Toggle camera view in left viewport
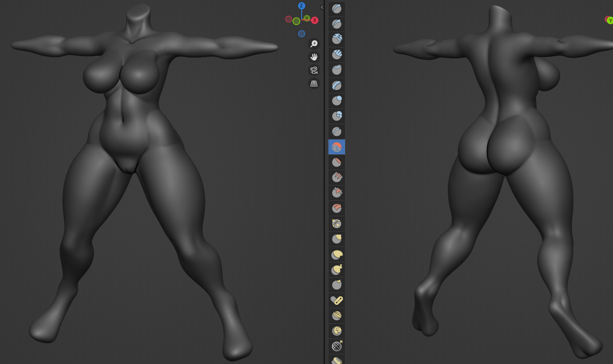This screenshot has height=364, width=613. (314, 70)
